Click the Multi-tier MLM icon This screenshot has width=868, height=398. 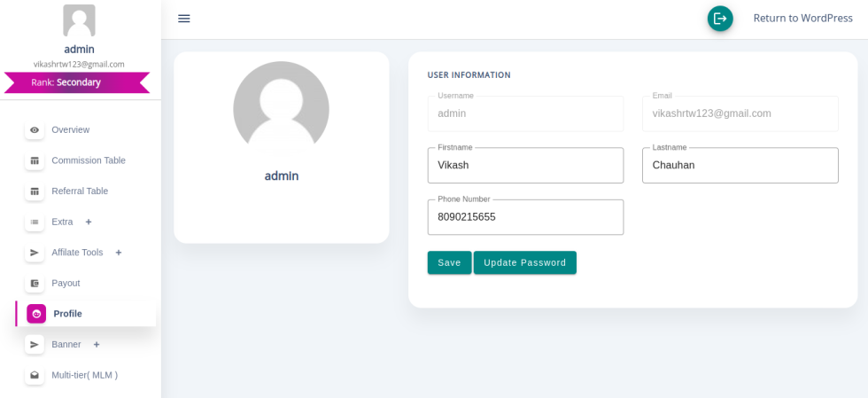(35, 376)
